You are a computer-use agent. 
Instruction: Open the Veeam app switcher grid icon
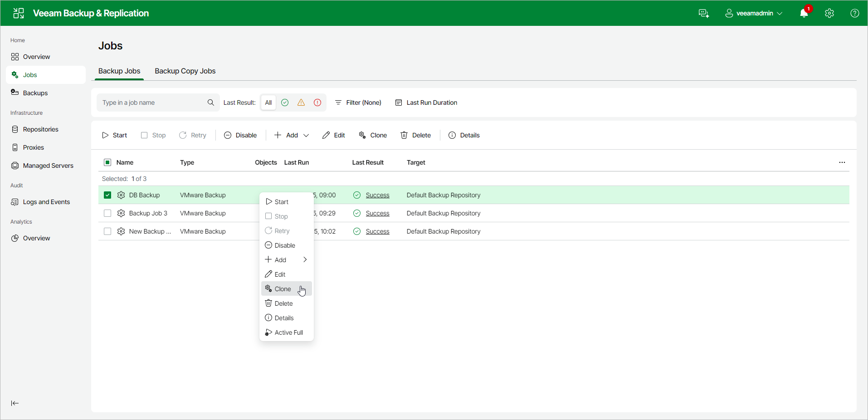(19, 13)
